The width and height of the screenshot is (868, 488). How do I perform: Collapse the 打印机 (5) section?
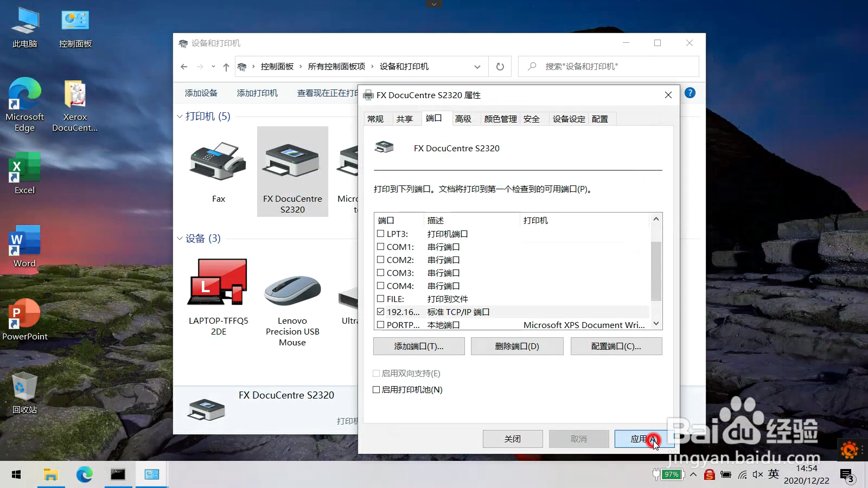179,116
